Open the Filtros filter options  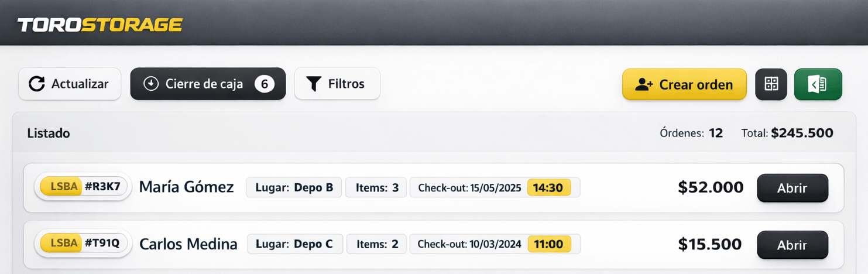click(x=337, y=84)
